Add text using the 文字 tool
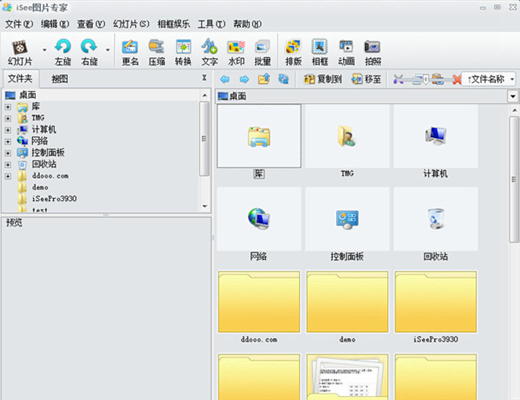Screen dimensions: 520x400 [x=209, y=53]
